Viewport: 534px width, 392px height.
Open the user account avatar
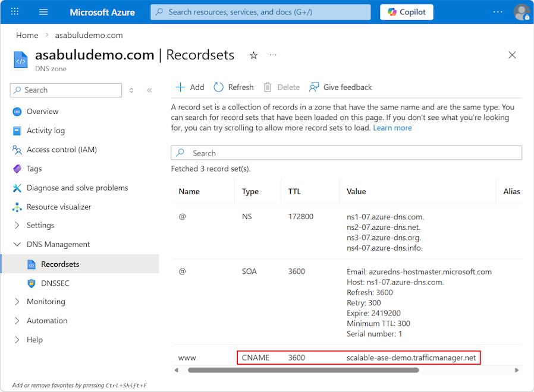(522, 12)
